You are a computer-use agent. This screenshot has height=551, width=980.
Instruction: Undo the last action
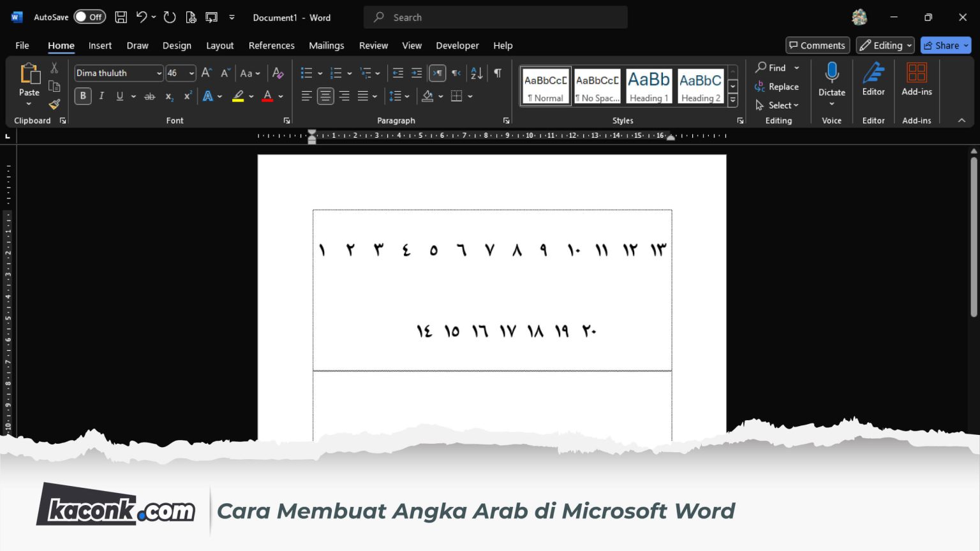(142, 17)
